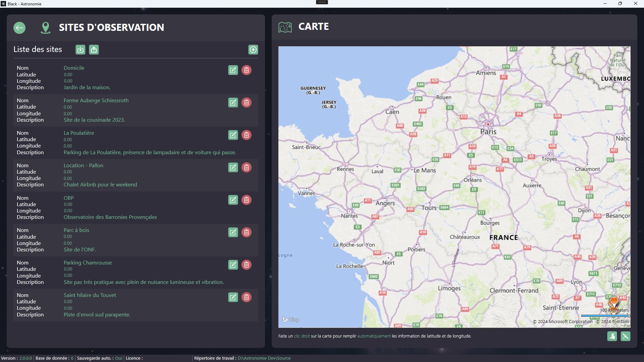Open the Bing logo on the map
Screen dimensions: 644x362
pyautogui.click(x=290, y=319)
